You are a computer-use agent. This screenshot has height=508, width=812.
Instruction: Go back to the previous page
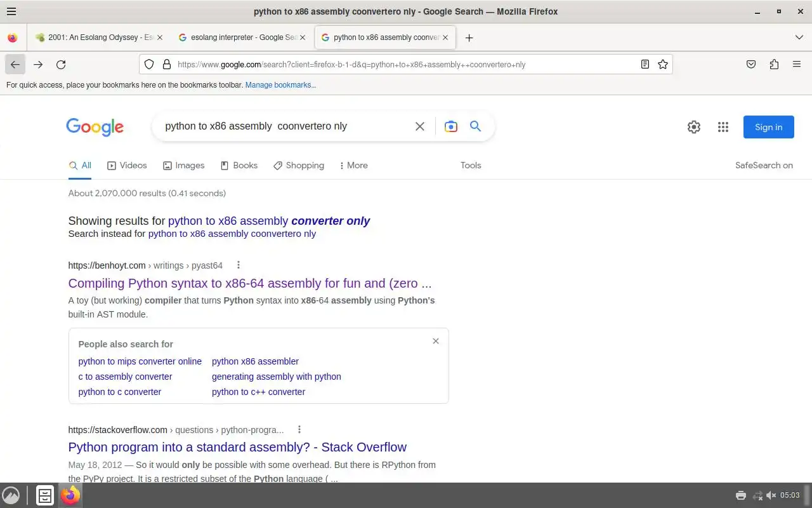15,64
